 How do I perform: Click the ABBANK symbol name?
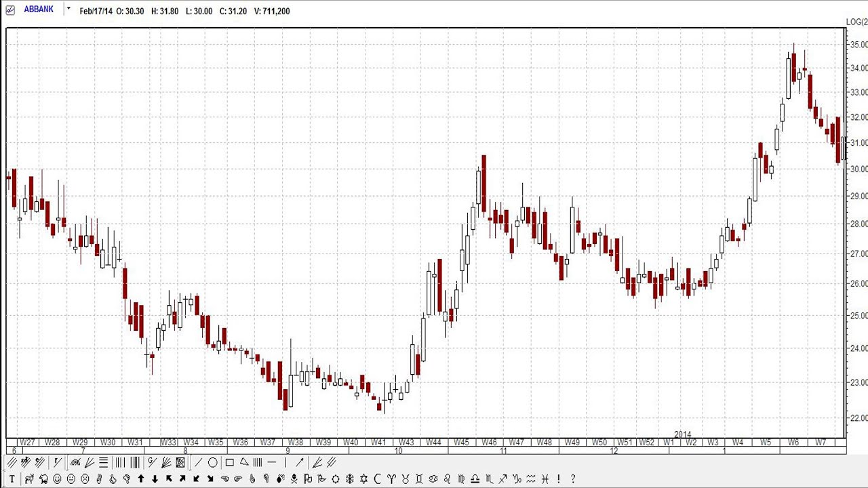coord(39,9)
